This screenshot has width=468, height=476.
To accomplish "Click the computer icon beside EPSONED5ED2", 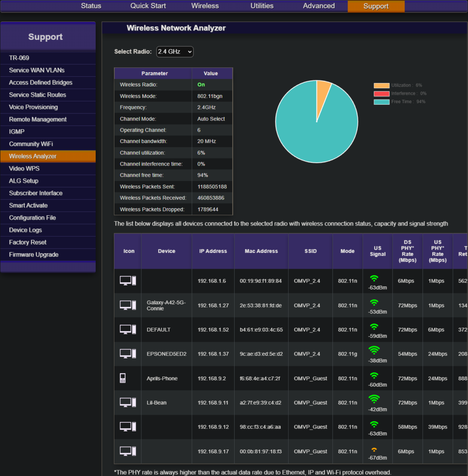I will click(127, 354).
